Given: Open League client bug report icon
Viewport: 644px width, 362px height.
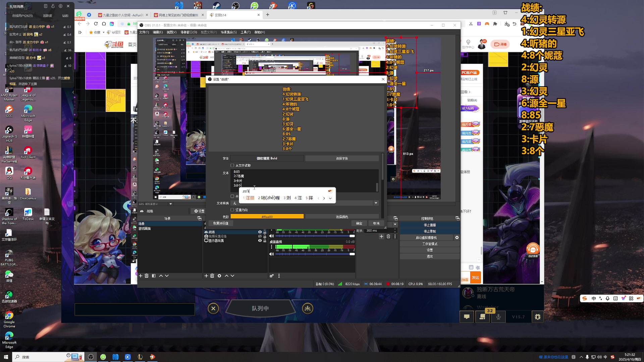Looking at the screenshot, I should click(x=538, y=317).
